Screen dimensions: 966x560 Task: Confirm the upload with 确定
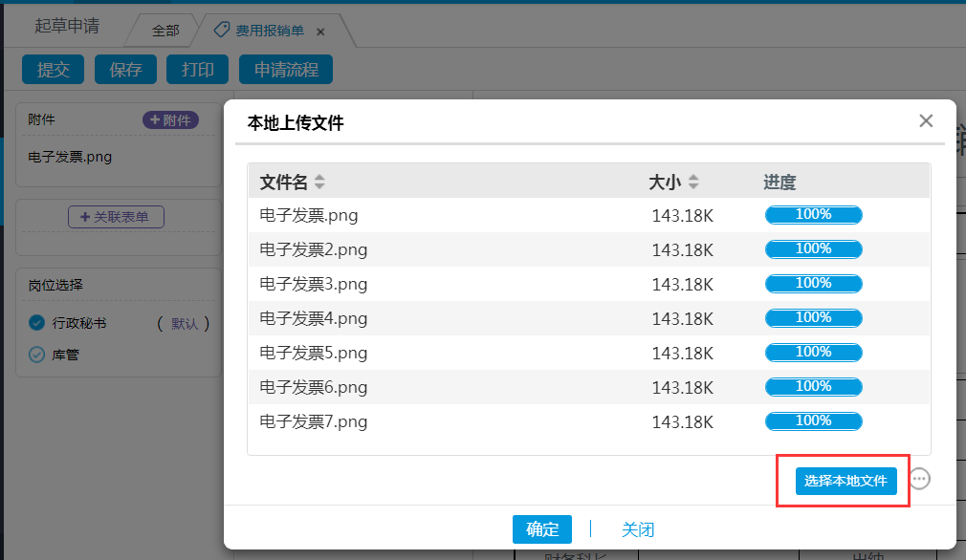(542, 528)
